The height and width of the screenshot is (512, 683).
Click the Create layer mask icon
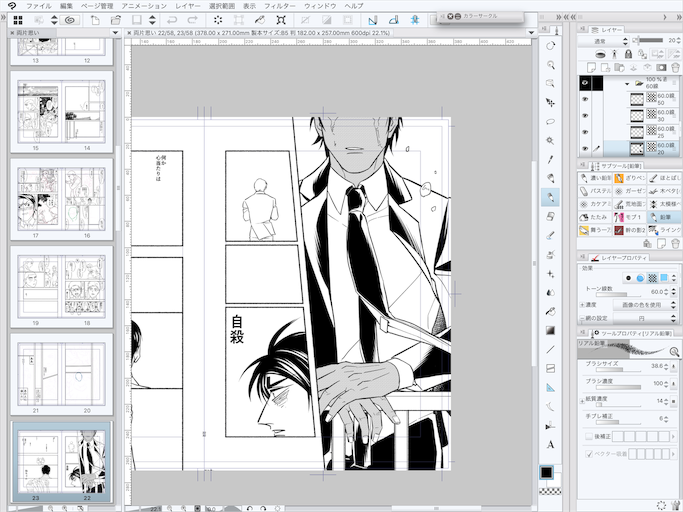[x=662, y=68]
